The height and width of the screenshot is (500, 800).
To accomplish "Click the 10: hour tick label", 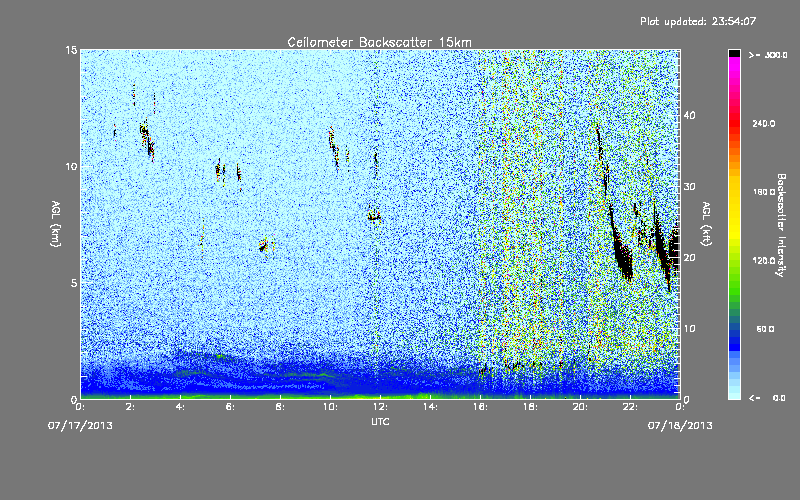I will 330,407.
